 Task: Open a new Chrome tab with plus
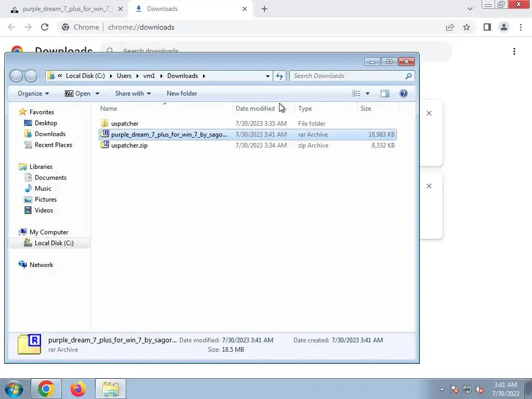pyautogui.click(x=264, y=9)
